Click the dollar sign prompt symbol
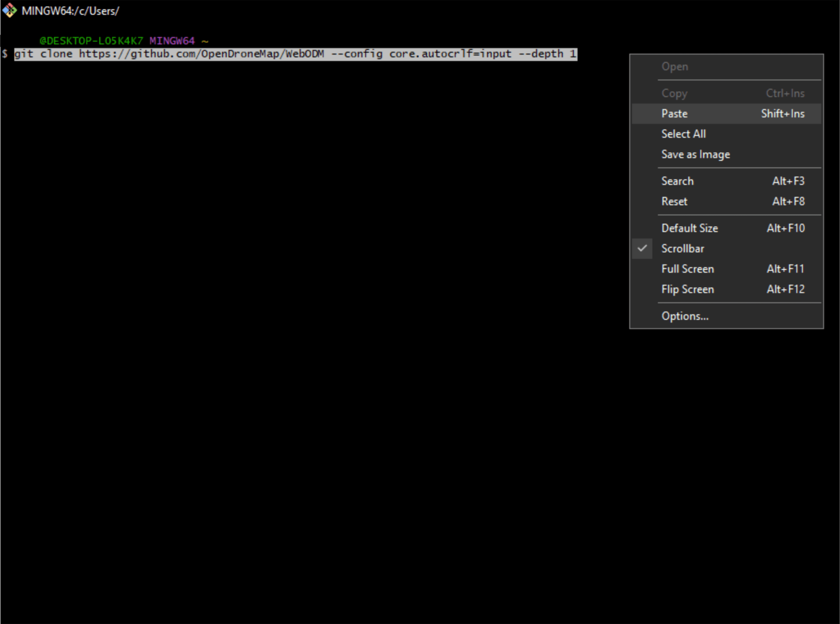Viewport: 840px width, 624px height. (4, 54)
